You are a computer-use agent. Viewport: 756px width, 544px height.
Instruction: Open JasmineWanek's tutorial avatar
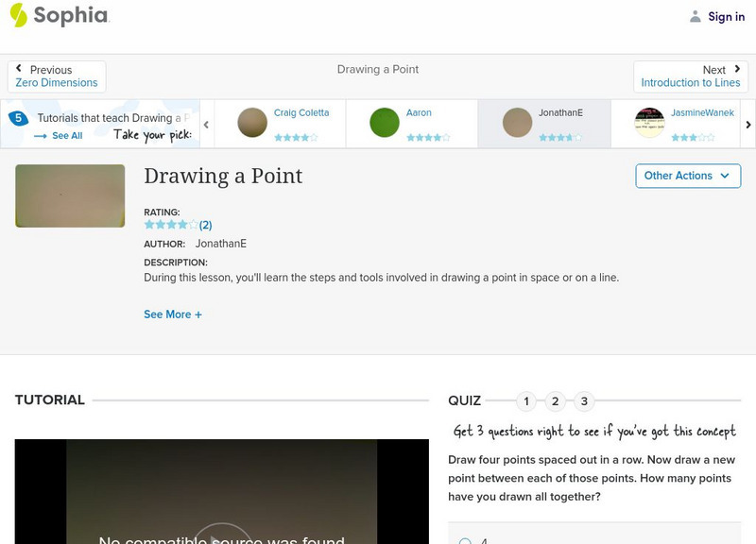[648, 123]
